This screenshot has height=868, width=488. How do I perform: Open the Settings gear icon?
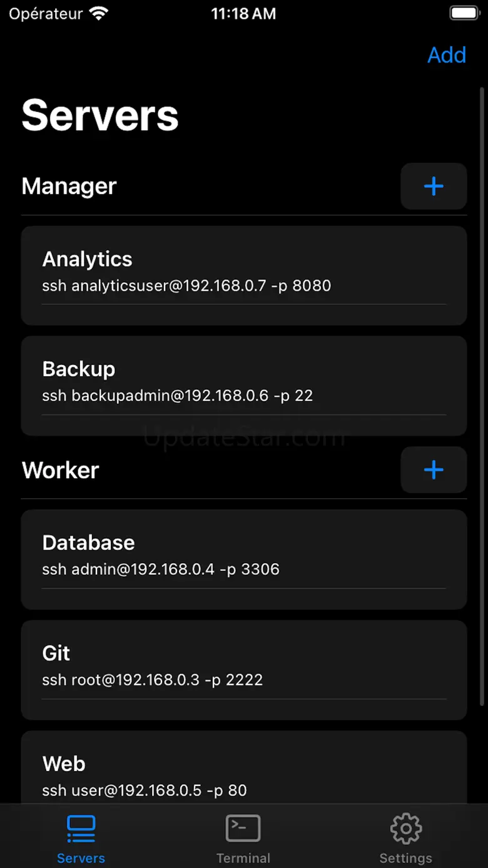click(405, 829)
